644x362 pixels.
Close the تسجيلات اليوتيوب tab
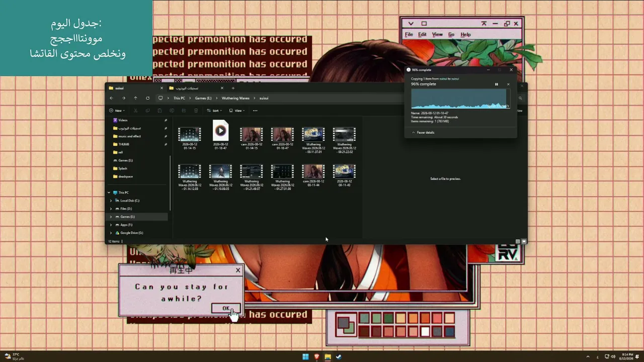point(222,88)
